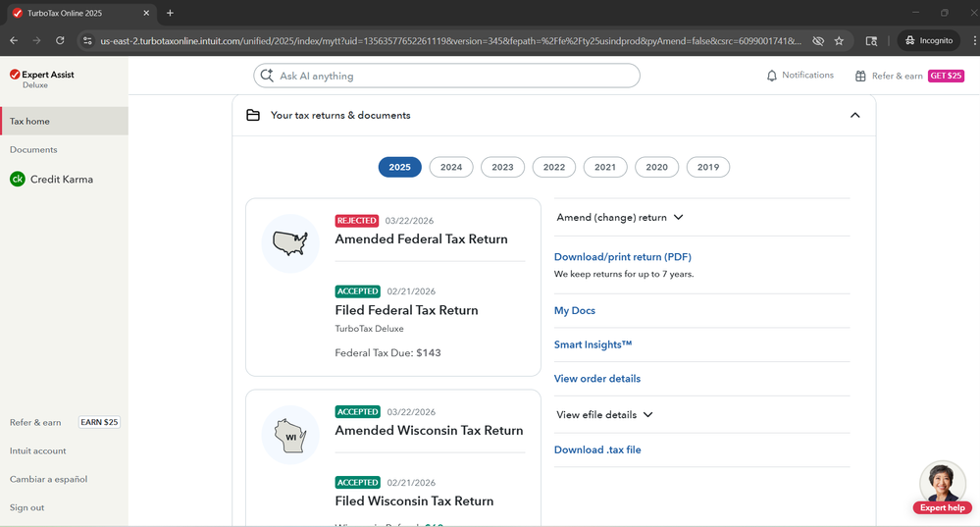
Task: Click the ACCEPTED badge above Amended Wisconsin Tax Return
Action: pyautogui.click(x=357, y=412)
